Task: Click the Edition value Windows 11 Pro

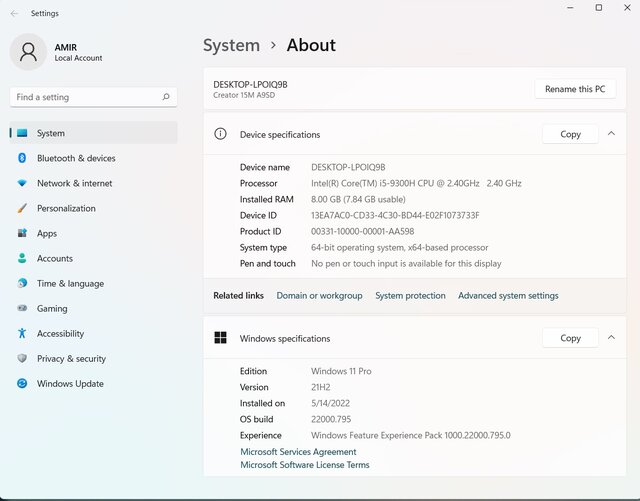Action: tap(341, 371)
